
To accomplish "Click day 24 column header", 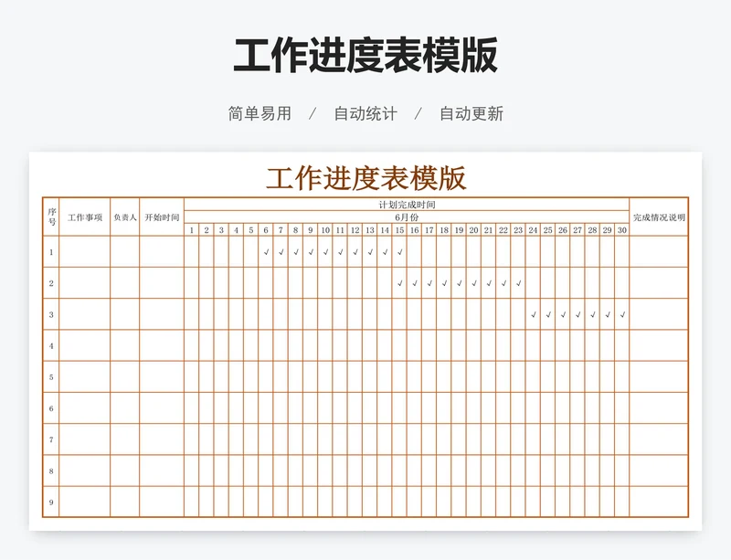I will click(533, 230).
